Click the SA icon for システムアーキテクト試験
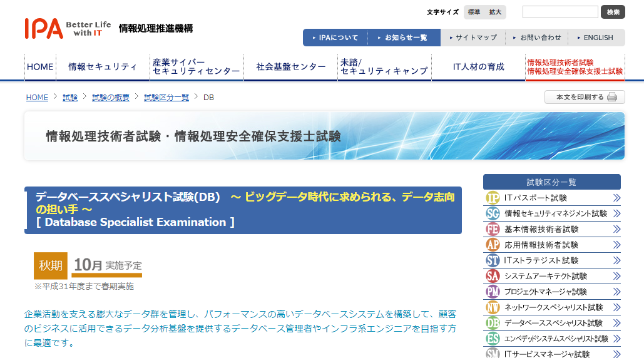Image resolution: width=644 pixels, height=358 pixels. click(x=493, y=276)
